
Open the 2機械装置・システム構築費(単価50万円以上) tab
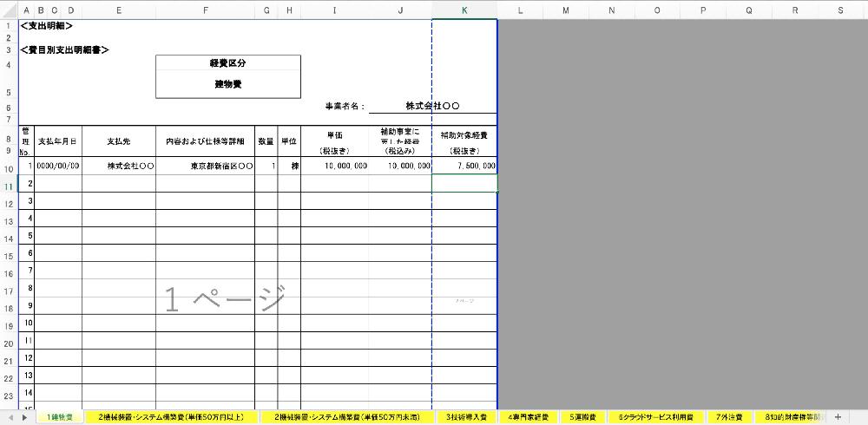point(170,416)
